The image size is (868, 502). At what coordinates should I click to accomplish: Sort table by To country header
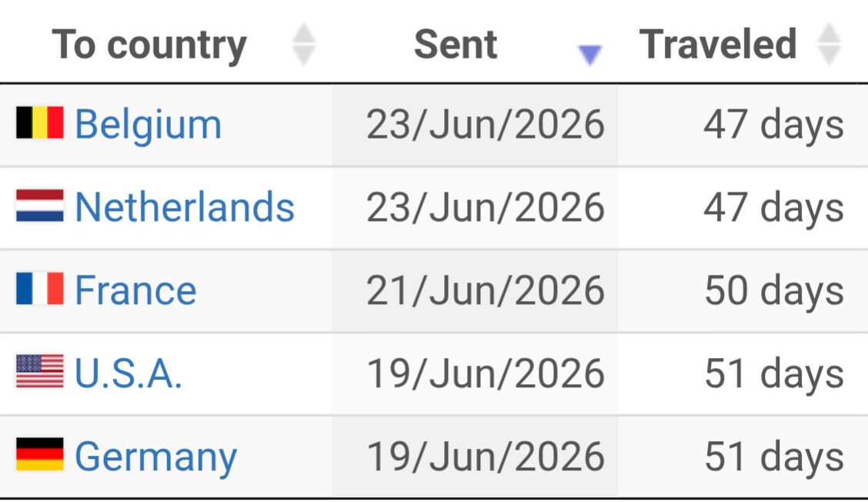point(149,45)
